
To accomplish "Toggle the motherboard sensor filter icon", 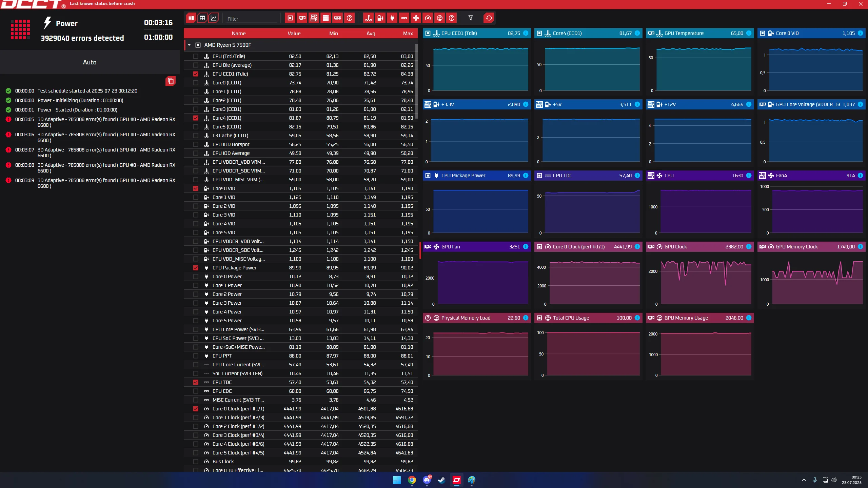I will tap(314, 18).
